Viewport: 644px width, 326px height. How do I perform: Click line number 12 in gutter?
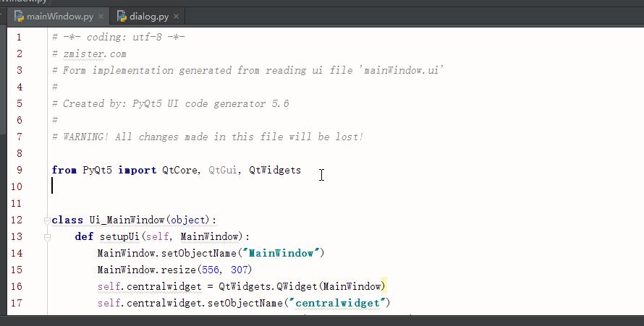(17, 220)
